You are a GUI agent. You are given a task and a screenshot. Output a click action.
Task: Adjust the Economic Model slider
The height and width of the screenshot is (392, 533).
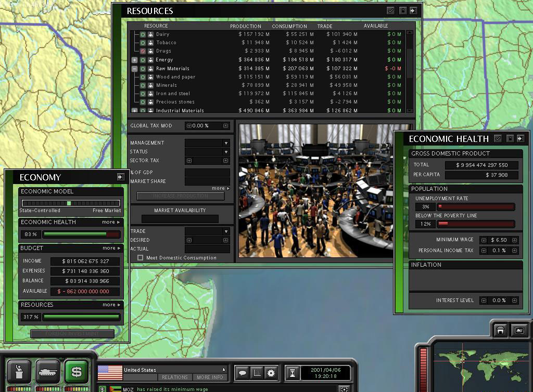[x=70, y=203]
